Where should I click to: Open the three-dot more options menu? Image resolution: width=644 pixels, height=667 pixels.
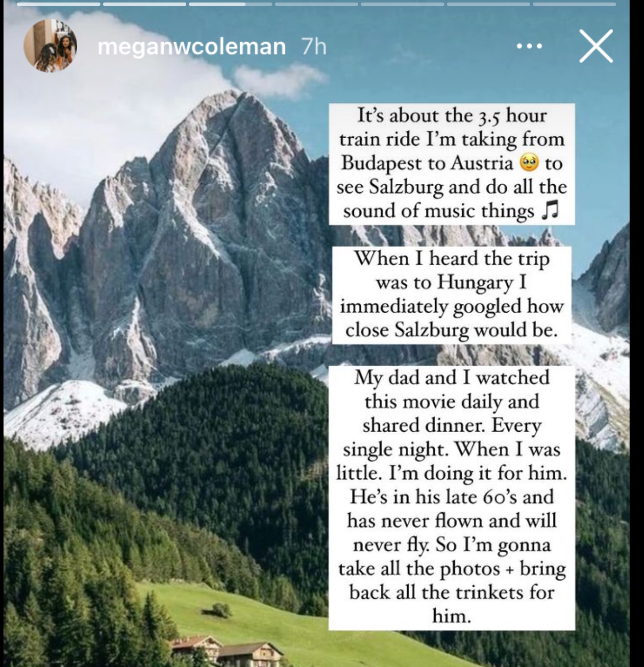(x=529, y=47)
